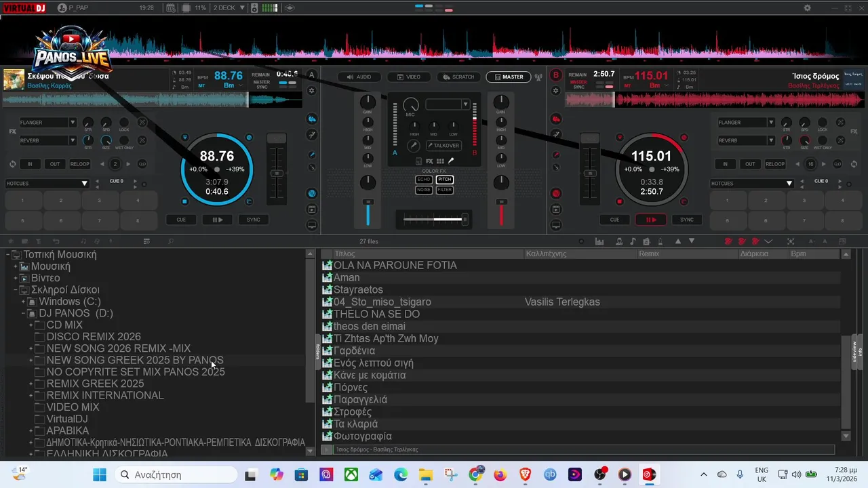Select FILTER color FX
Image resolution: width=868 pixels, height=488 pixels.
445,190
